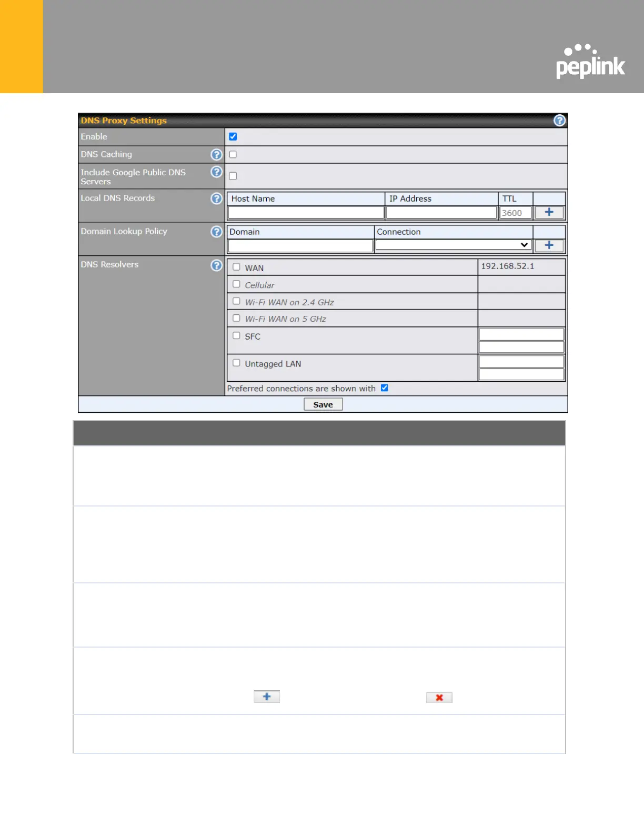Focus the IP Address input field
Image resolution: width=644 pixels, height=834 pixels.
(x=441, y=213)
